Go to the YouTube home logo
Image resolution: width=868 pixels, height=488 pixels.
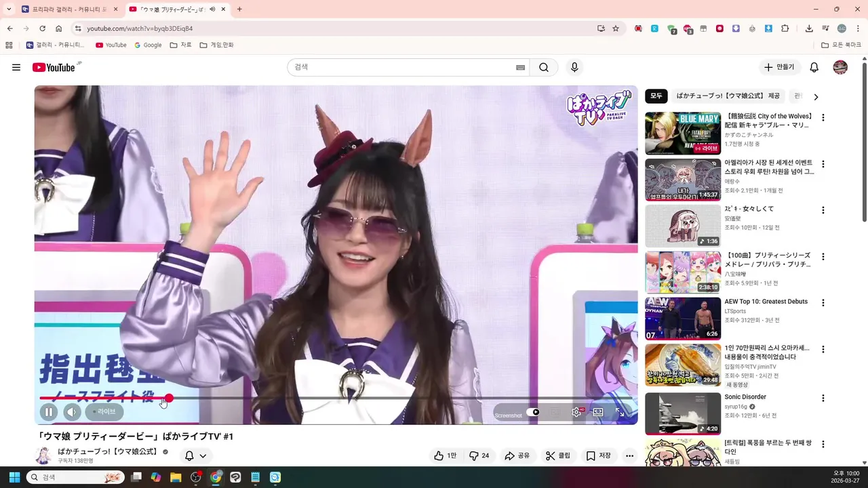pos(54,67)
